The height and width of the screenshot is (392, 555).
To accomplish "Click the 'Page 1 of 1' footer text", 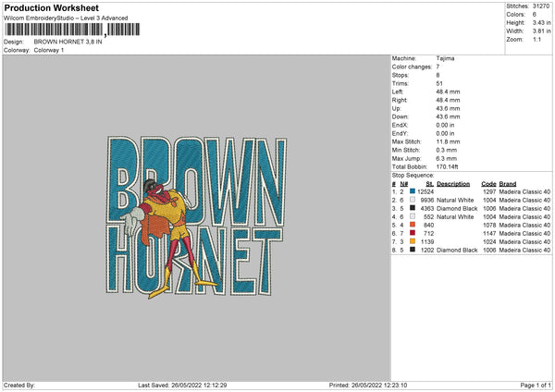I will coord(536,385).
